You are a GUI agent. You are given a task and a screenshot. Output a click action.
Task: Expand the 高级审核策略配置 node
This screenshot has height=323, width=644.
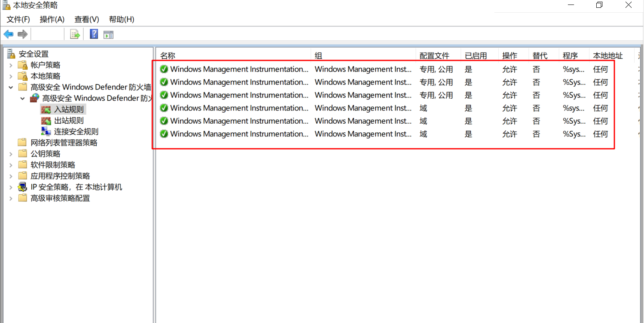[11, 198]
